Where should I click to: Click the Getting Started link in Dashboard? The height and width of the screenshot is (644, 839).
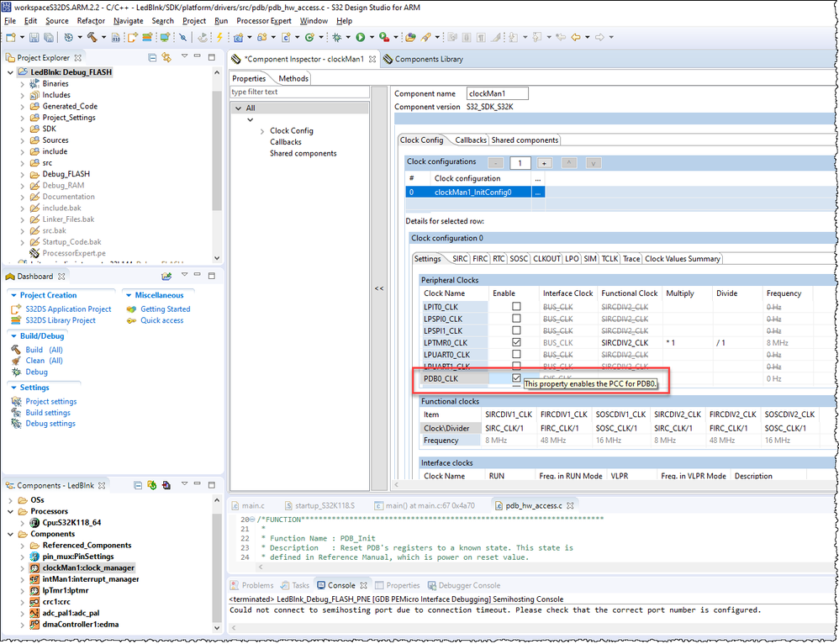pos(165,309)
